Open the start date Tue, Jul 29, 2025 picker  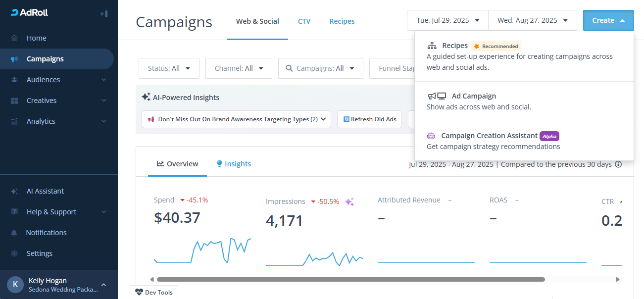tap(447, 20)
